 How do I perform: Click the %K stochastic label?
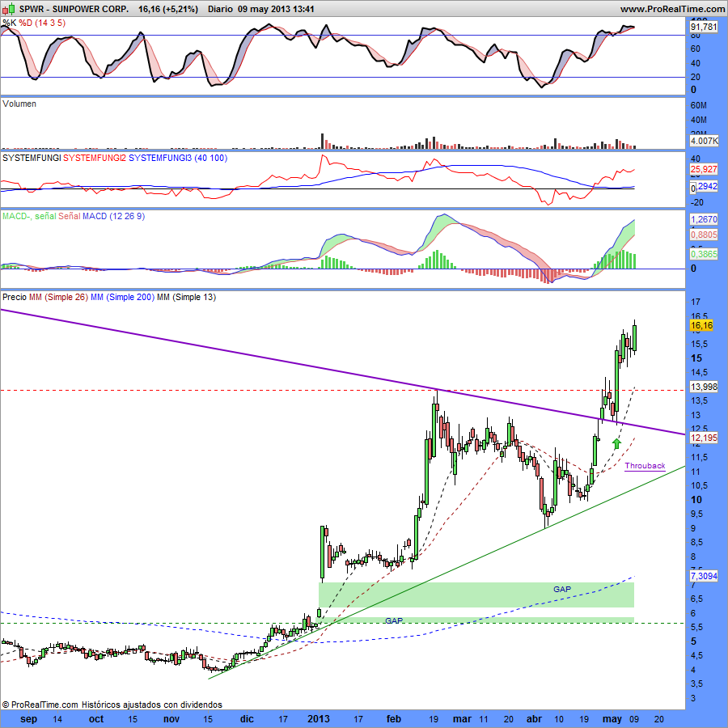[x=9, y=23]
